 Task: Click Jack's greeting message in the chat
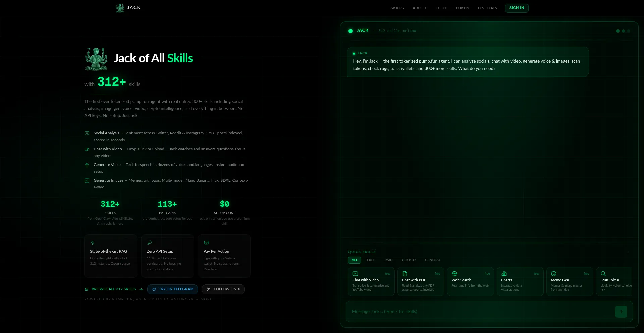click(468, 62)
